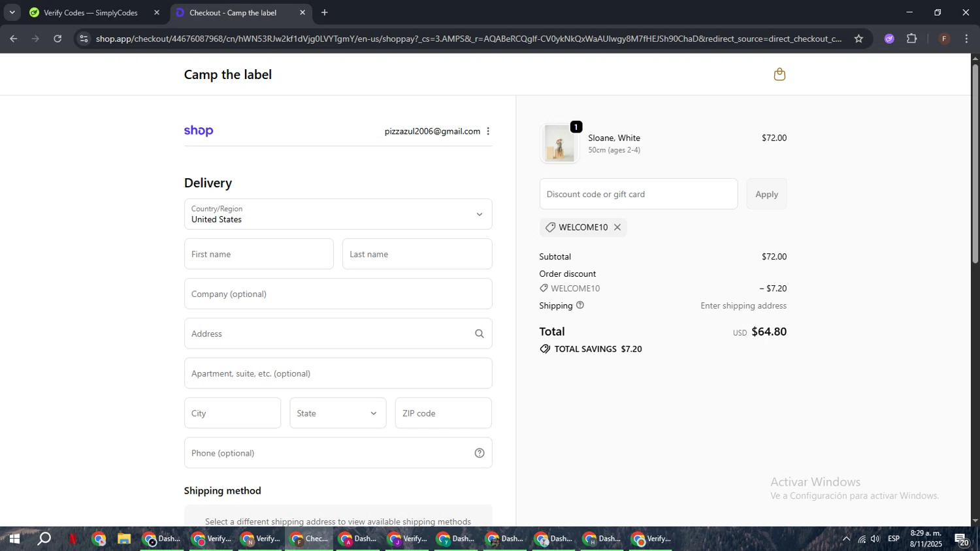This screenshot has height=551, width=980.
Task: Expand the State dropdown
Action: tap(338, 413)
